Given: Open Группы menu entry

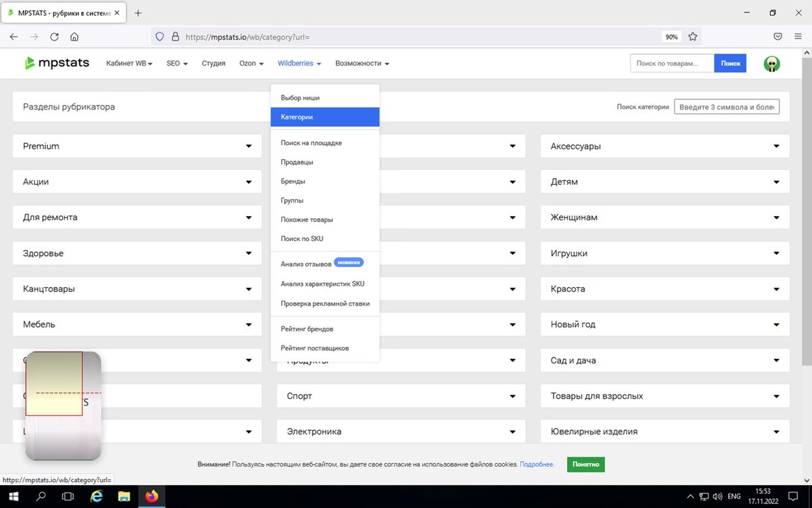Looking at the screenshot, I should [x=325, y=200].
